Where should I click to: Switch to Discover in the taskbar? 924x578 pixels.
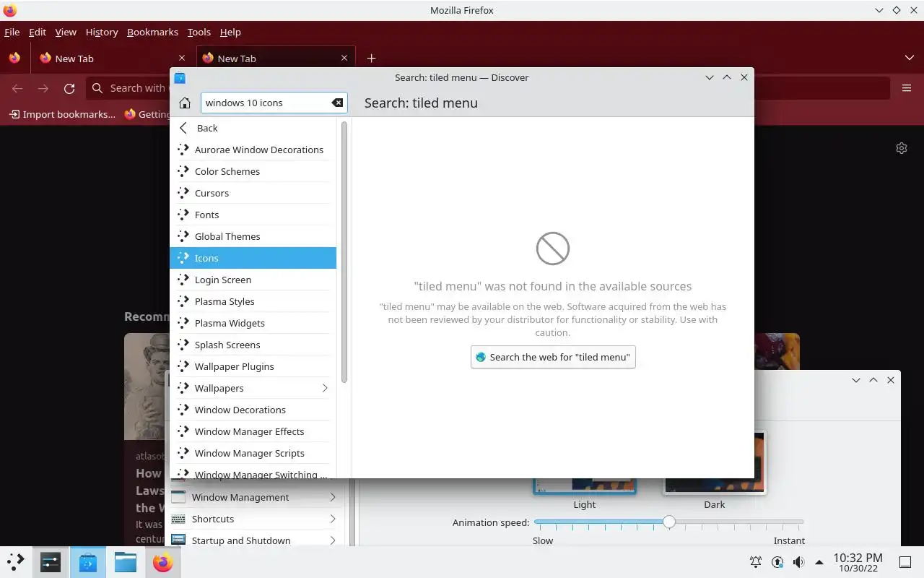[88, 561]
